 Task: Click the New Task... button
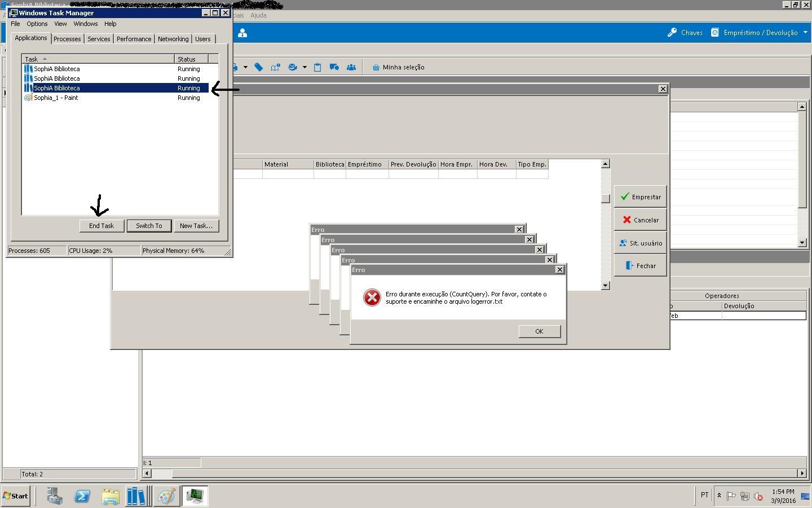(196, 226)
